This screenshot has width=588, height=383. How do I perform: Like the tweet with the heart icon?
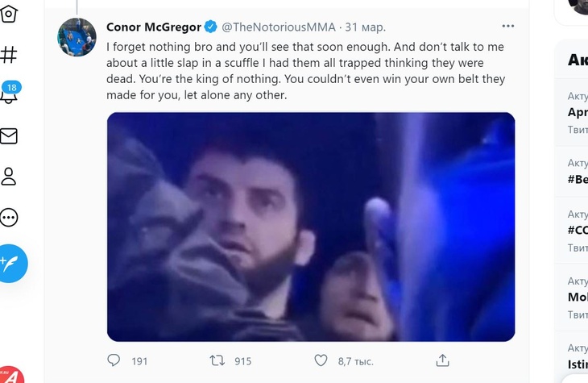tap(321, 360)
